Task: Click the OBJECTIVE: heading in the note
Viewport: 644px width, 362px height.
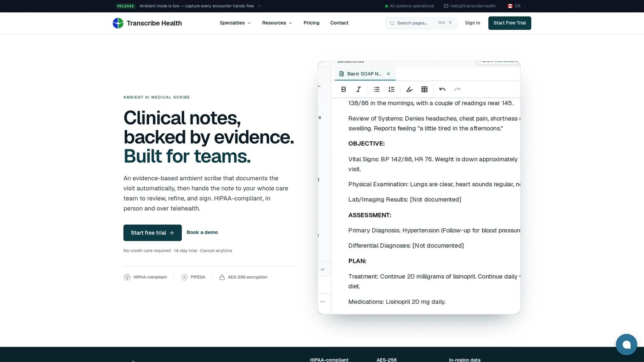Action: (366, 144)
